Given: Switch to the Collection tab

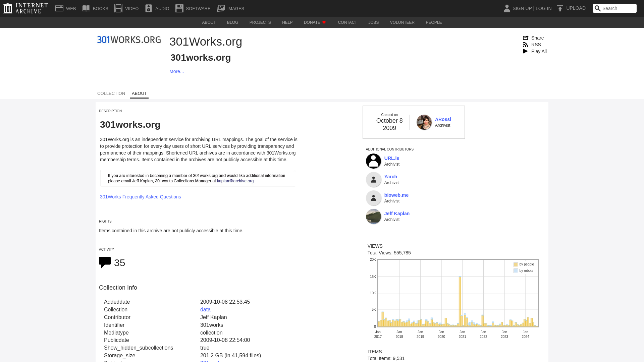Looking at the screenshot, I should 111,94.
